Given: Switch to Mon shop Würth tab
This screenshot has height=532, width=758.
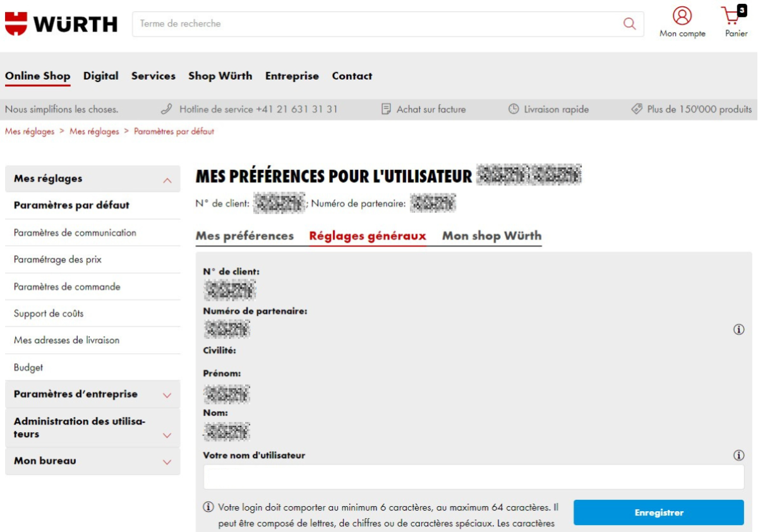Looking at the screenshot, I should (492, 236).
